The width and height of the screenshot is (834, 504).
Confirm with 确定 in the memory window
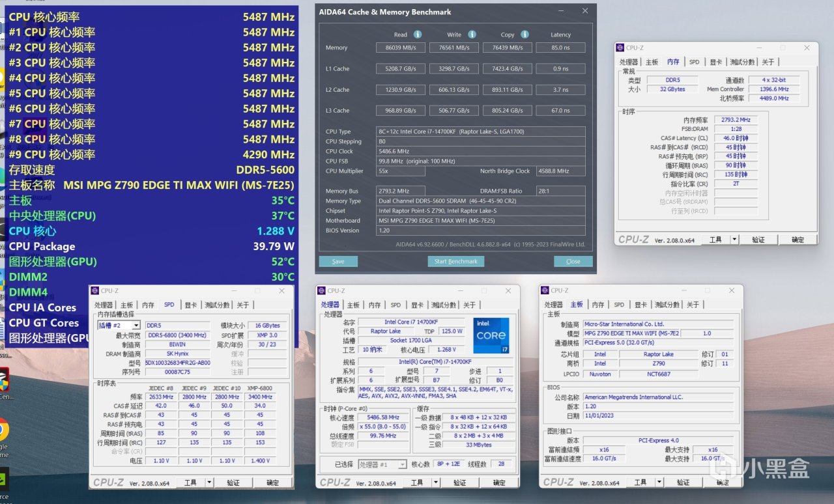pos(798,240)
